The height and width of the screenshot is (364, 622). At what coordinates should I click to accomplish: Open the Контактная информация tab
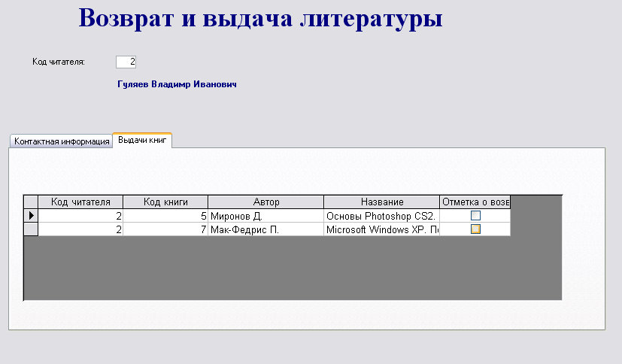pyautogui.click(x=61, y=141)
